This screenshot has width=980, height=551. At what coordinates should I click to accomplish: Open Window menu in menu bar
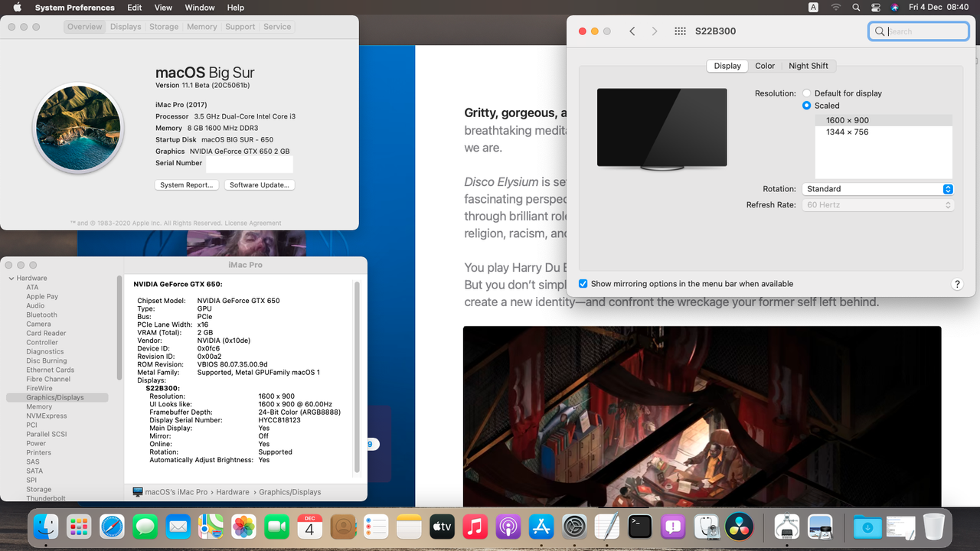point(200,7)
